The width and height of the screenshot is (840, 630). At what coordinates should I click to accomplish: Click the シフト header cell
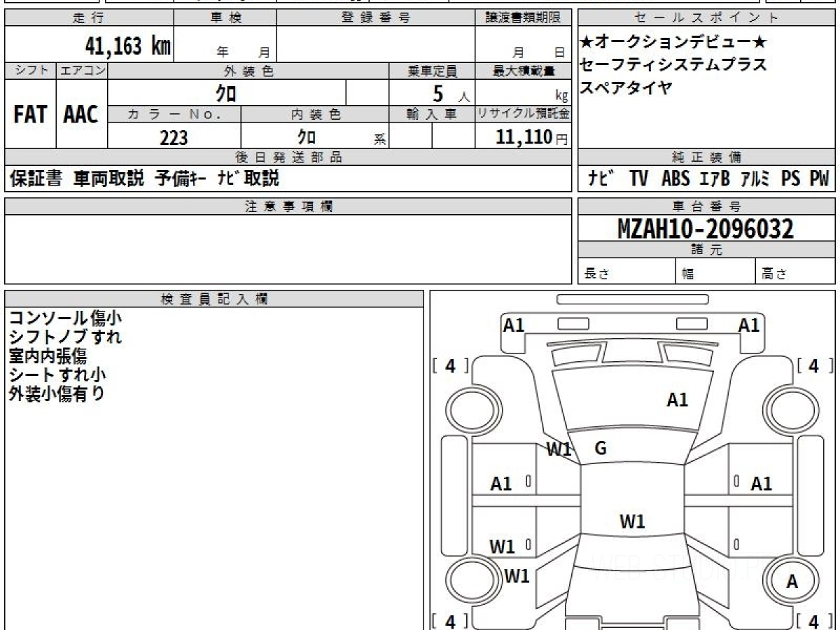pos(30,71)
